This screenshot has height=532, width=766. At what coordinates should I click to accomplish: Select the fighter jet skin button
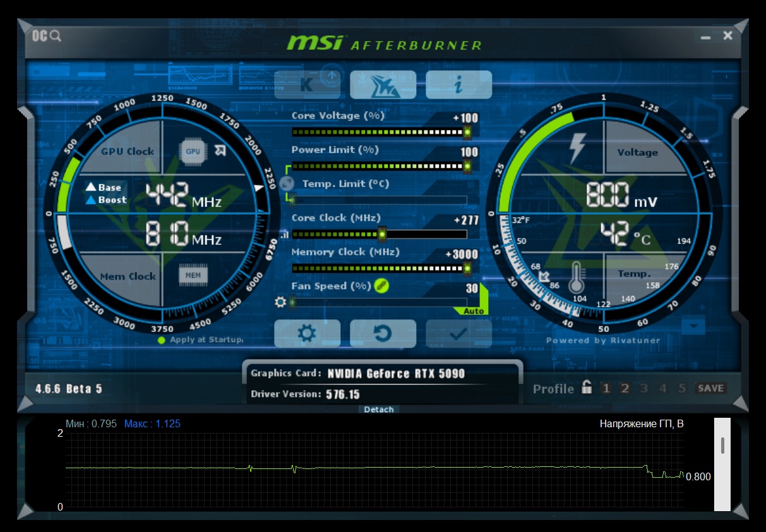[x=383, y=85]
